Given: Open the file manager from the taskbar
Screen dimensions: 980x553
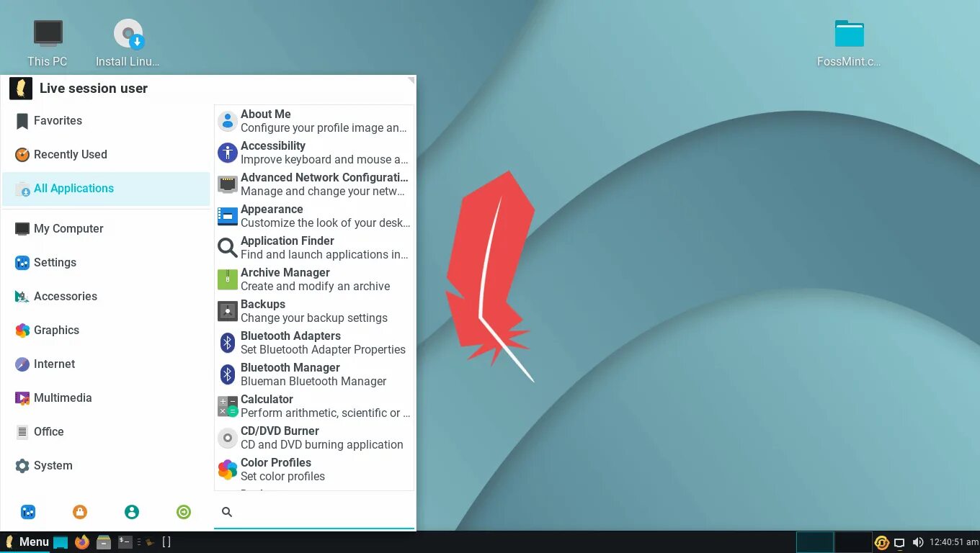Looking at the screenshot, I should (x=104, y=542).
